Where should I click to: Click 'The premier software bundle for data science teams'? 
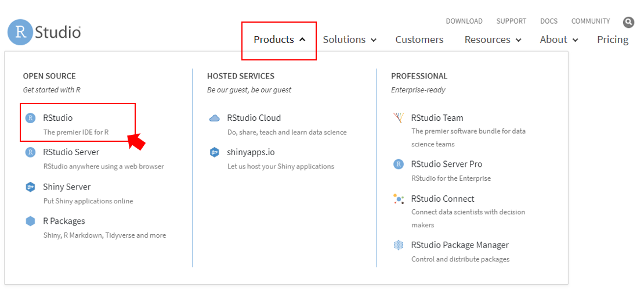pyautogui.click(x=469, y=138)
